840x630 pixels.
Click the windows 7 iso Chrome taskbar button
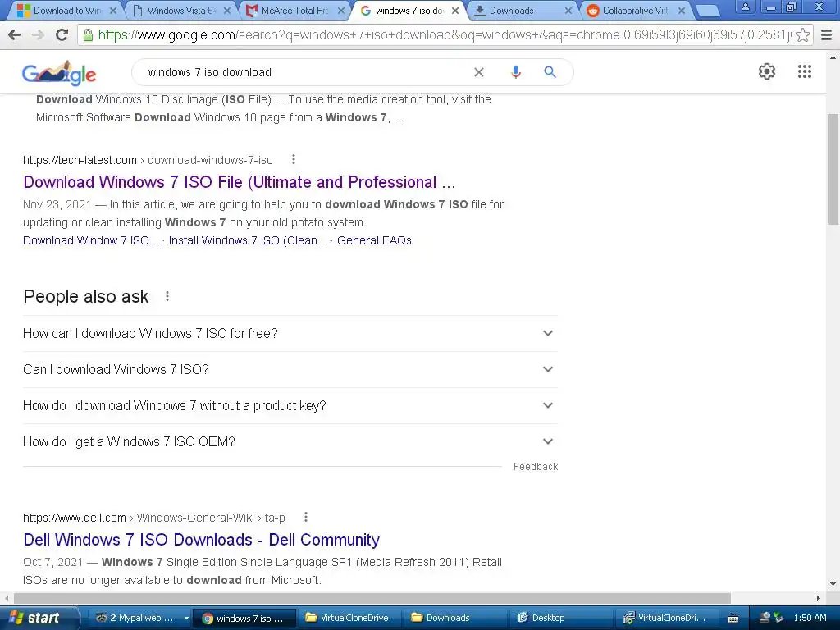click(x=244, y=618)
